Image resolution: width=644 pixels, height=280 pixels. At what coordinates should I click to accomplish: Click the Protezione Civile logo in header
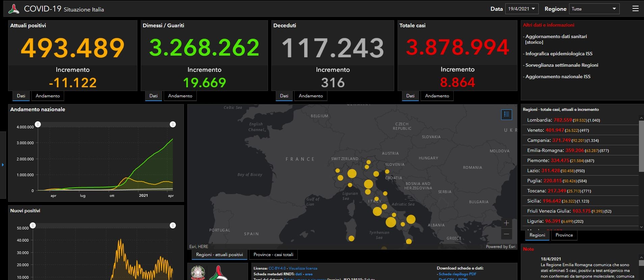pyautogui.click(x=14, y=9)
